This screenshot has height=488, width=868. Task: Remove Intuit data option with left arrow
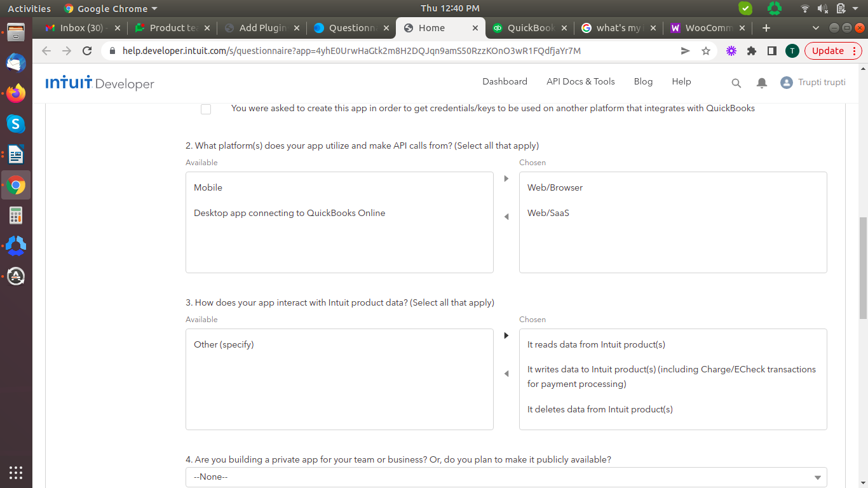pos(506,374)
